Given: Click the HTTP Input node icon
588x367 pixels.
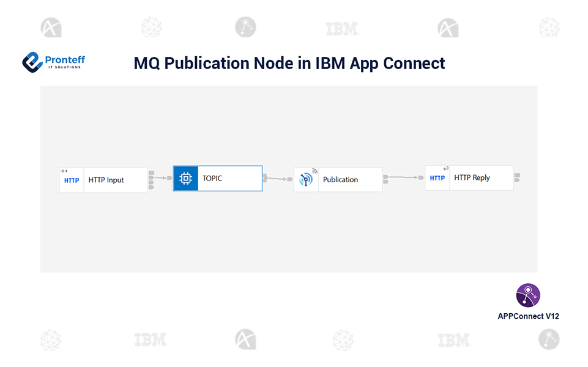Looking at the screenshot, I should (72, 180).
